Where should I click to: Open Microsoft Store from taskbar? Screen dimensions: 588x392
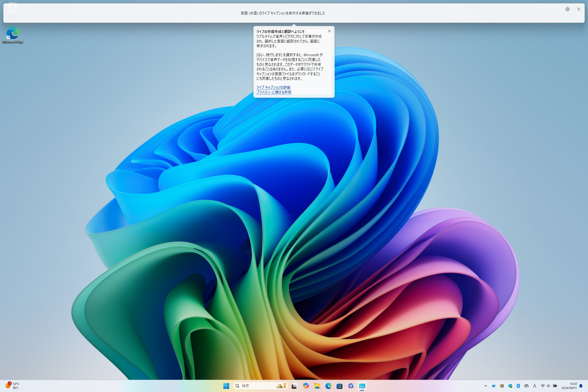coord(339,386)
